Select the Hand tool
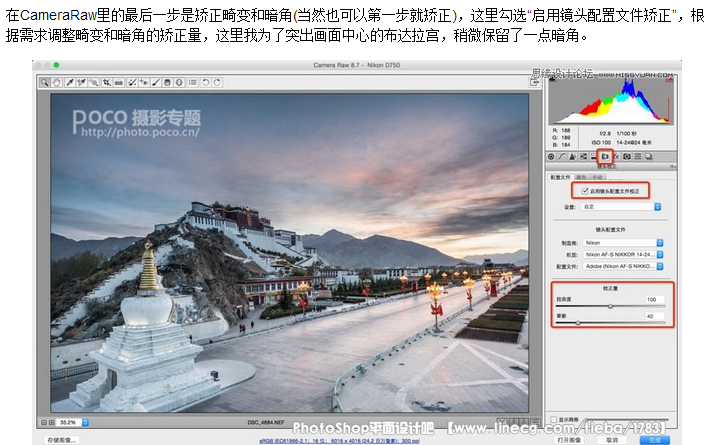This screenshot has height=445, width=716. (x=56, y=83)
